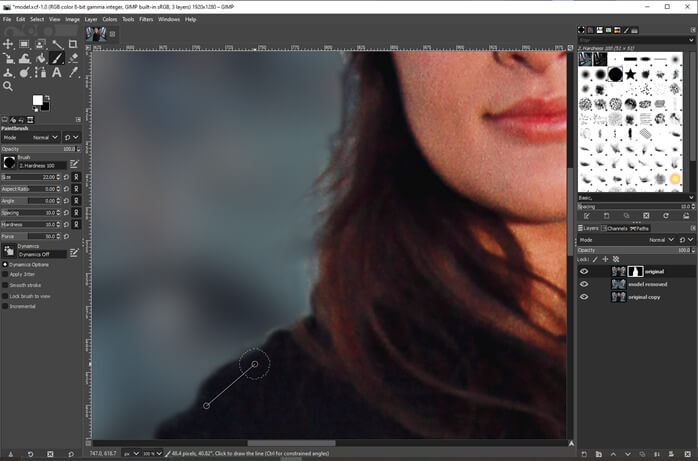
Task: Adjust the tool Opacity slider
Action: [x=39, y=149]
